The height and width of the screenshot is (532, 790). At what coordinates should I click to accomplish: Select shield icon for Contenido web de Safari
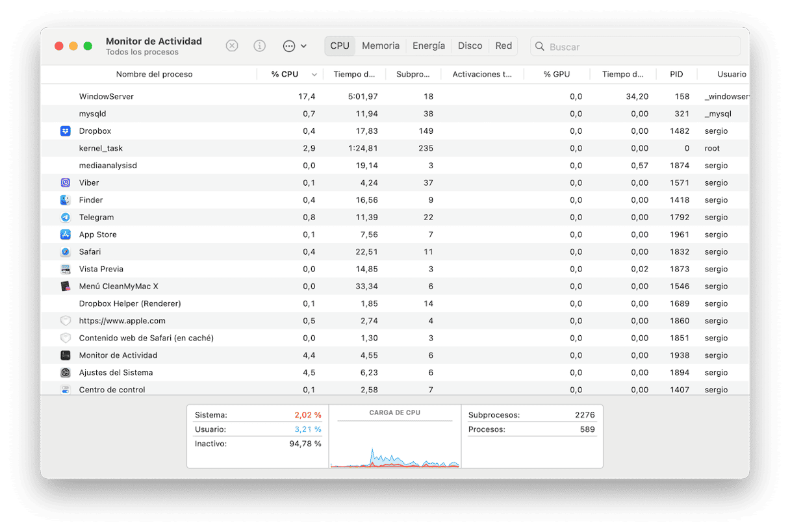click(x=66, y=338)
